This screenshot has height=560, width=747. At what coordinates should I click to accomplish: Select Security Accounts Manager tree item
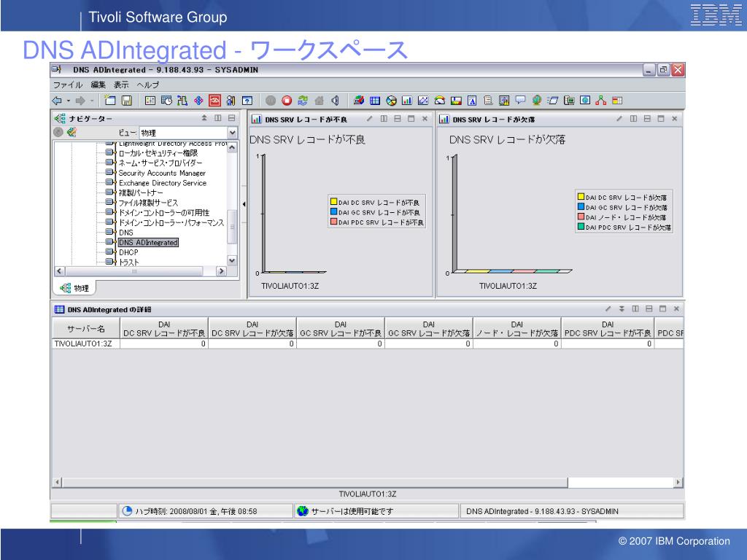[162, 173]
